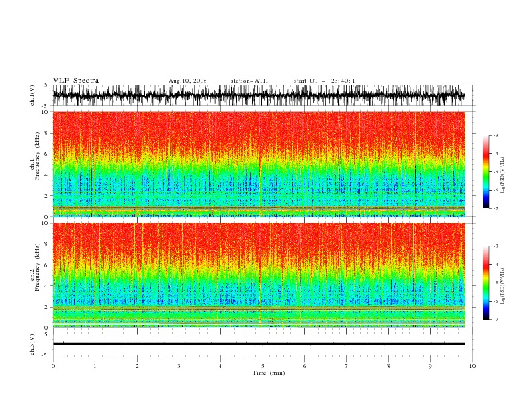The width and height of the screenshot is (532, 411).
Task: Click the "station=ATH" header label
Action: [249, 81]
